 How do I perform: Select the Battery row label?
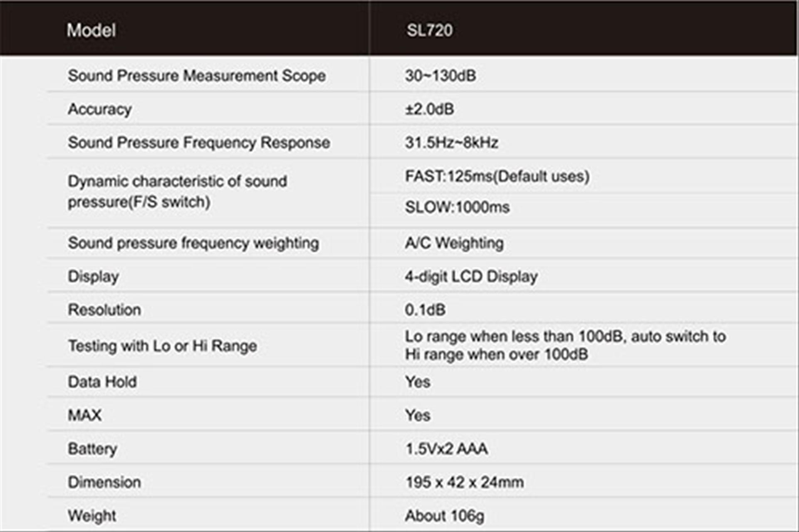click(92, 449)
